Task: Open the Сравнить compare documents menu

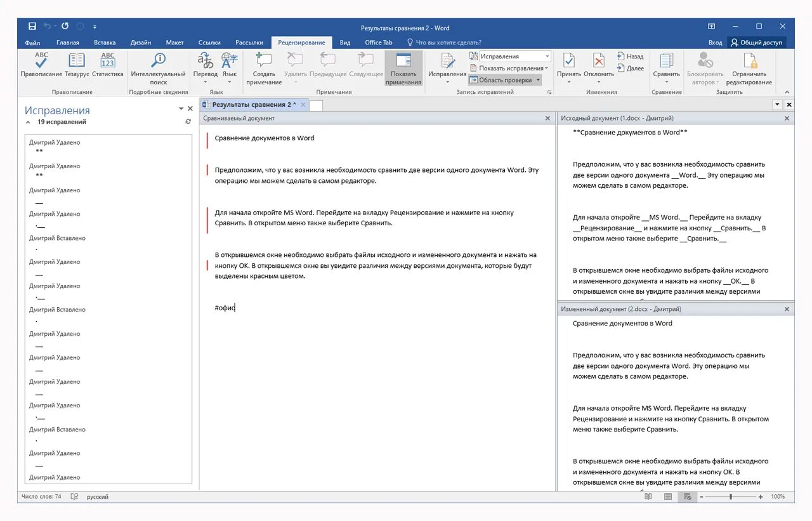Action: [x=666, y=69]
